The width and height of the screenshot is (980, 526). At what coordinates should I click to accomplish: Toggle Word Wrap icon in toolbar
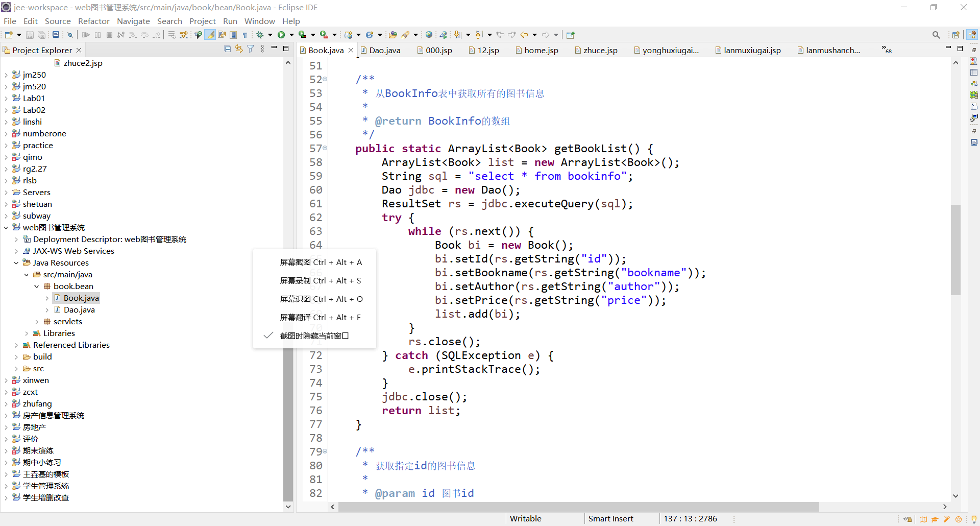[x=222, y=35]
